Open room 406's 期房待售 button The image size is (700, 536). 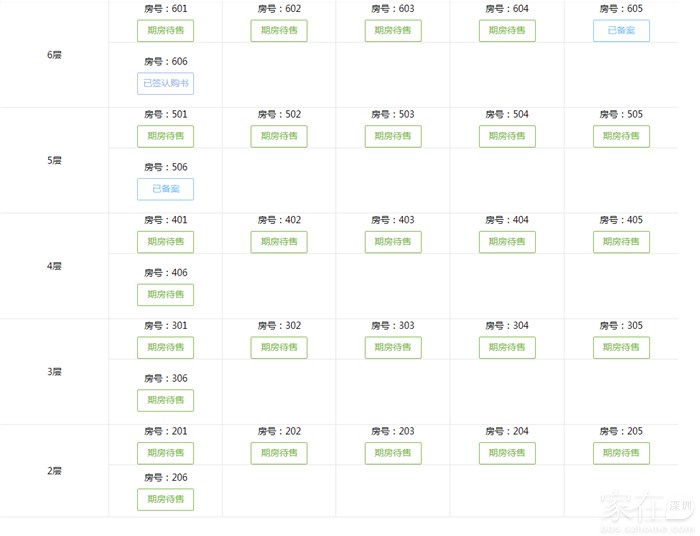coord(165,295)
